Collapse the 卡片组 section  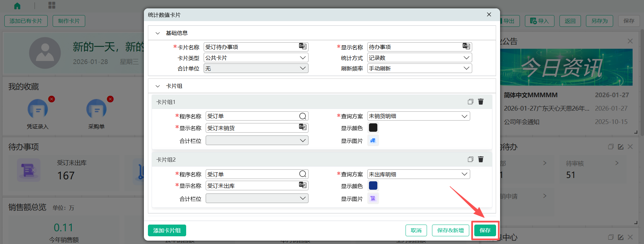pos(158,86)
